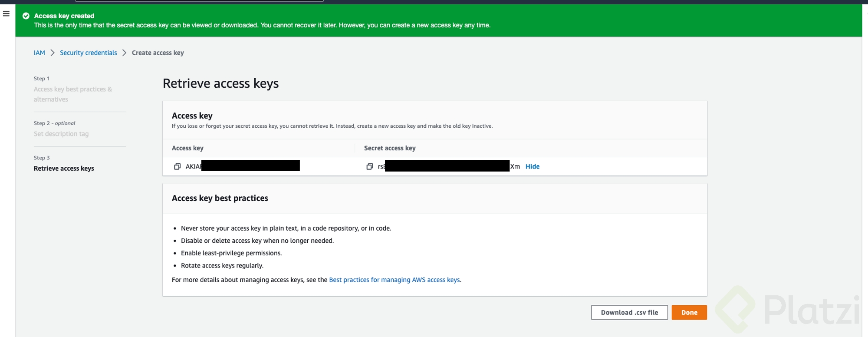Click 'Rotate access keys regularly' bullet
Image resolution: width=868 pixels, height=337 pixels.
(222, 266)
